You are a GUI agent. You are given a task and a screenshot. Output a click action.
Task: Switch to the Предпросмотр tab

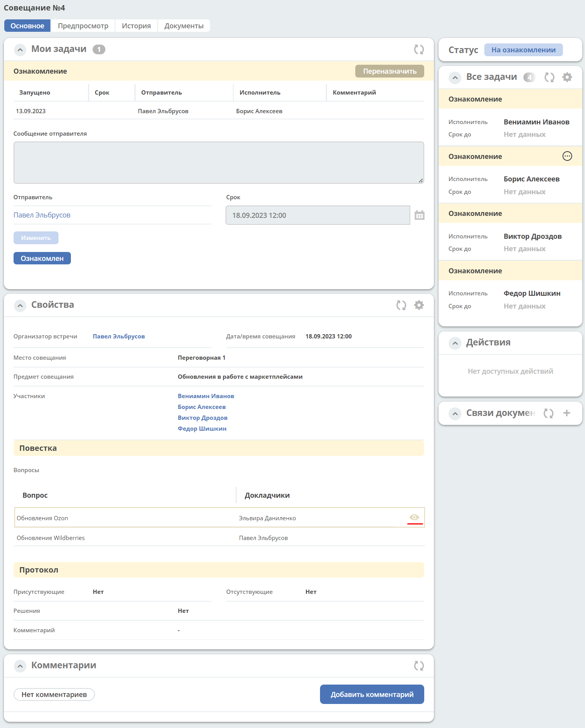[83, 26]
